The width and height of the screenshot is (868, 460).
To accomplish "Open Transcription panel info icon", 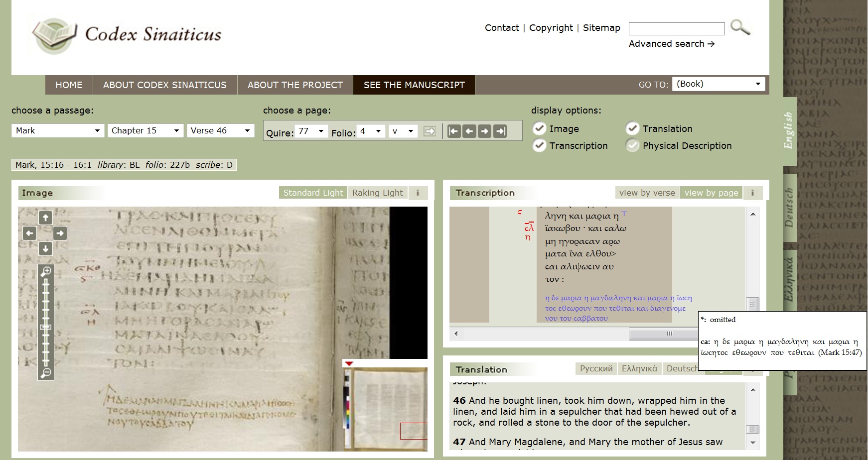I will point(752,193).
